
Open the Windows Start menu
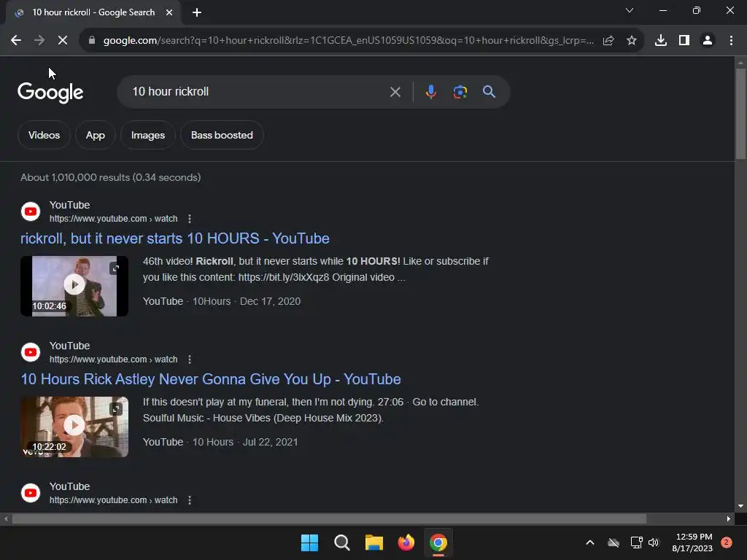pos(309,542)
